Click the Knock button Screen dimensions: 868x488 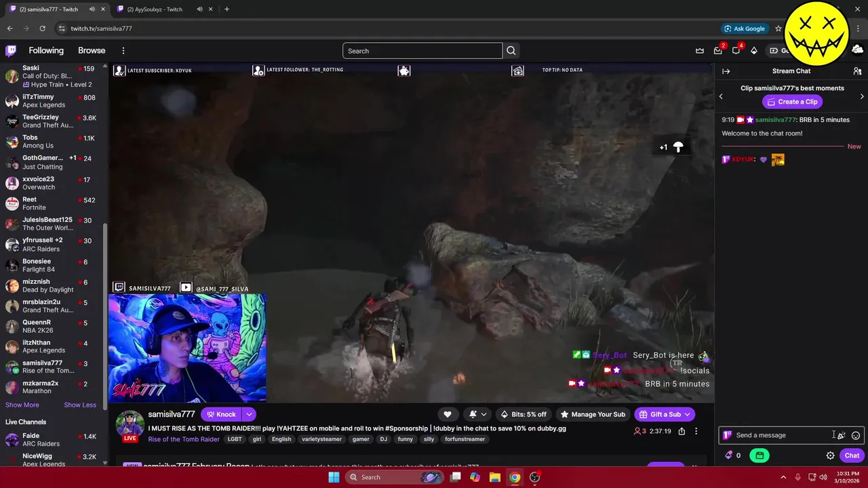click(222, 414)
